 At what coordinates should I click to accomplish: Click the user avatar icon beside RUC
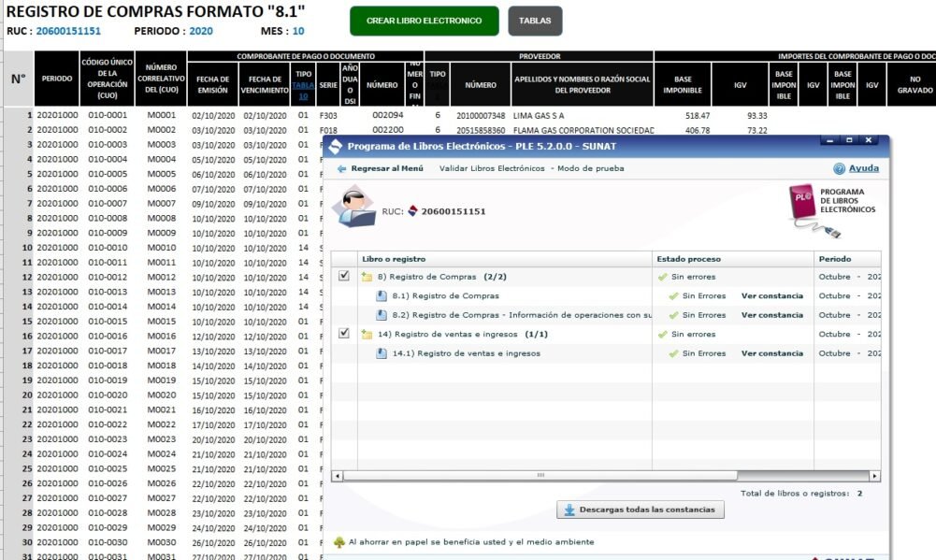(x=353, y=207)
